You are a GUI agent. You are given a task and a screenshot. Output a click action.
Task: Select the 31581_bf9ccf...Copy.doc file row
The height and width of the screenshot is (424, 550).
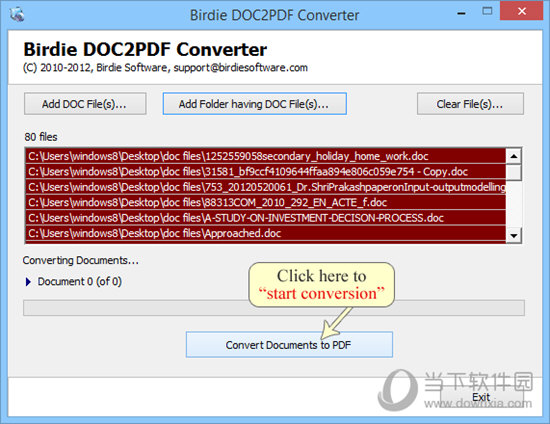(x=266, y=171)
